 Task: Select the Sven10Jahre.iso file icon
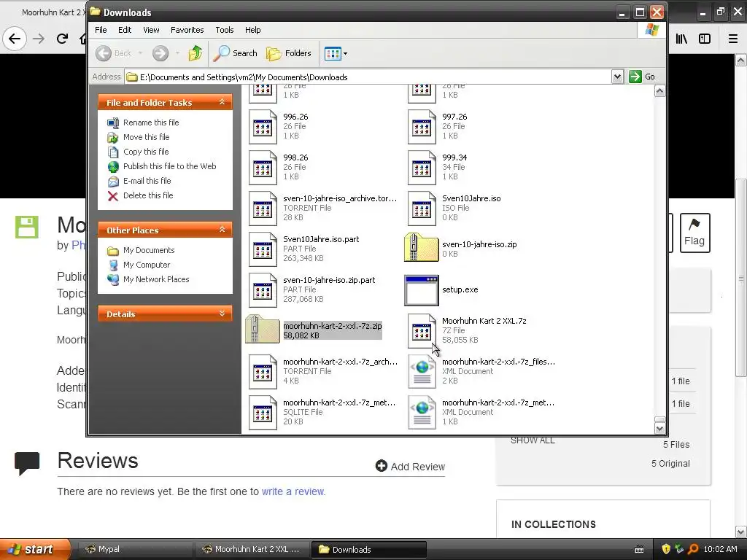tap(422, 209)
